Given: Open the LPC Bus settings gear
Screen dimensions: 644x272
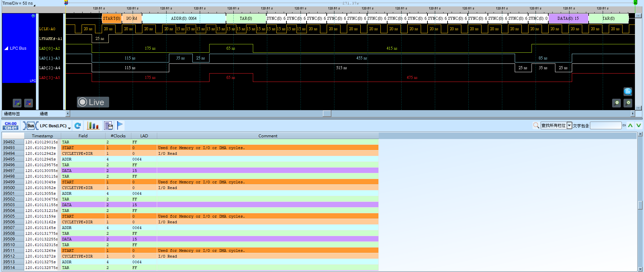Looking at the screenshot, I should pos(33,16).
